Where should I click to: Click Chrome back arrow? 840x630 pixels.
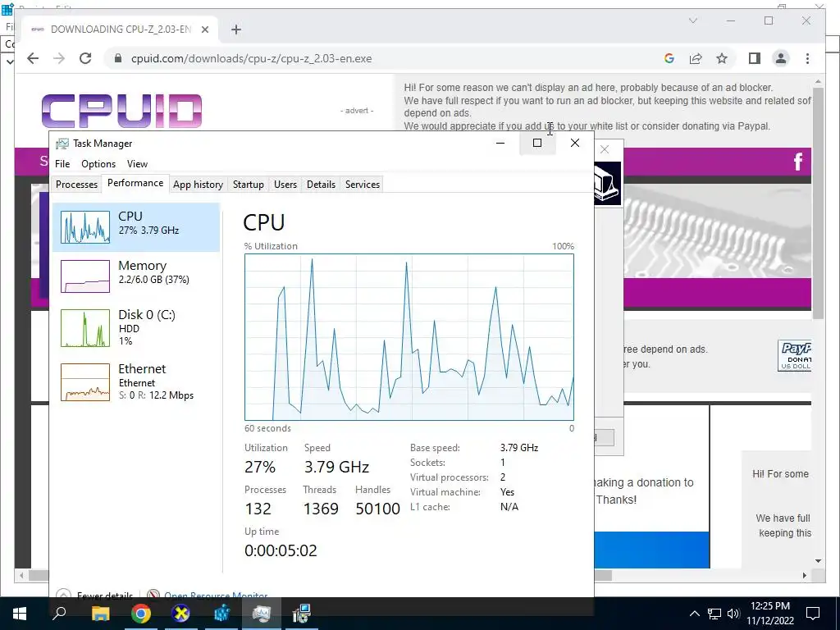pos(33,58)
